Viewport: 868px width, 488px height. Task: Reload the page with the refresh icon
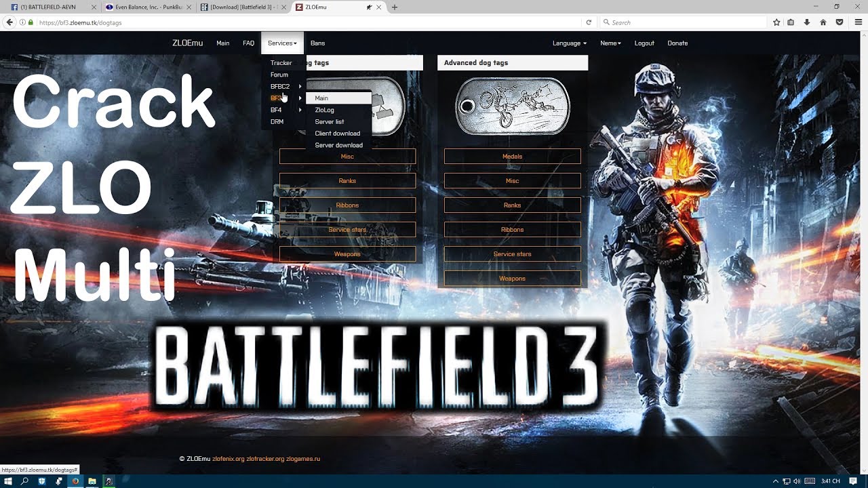[x=589, y=22]
